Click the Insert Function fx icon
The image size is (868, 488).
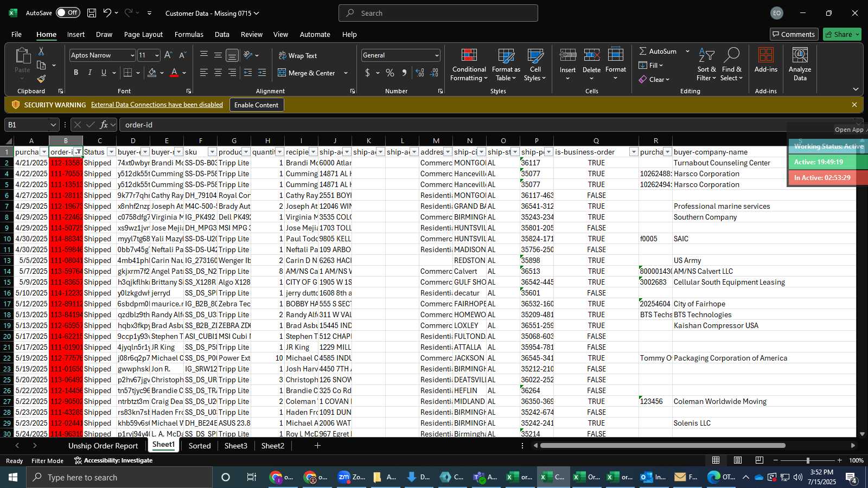[104, 125]
